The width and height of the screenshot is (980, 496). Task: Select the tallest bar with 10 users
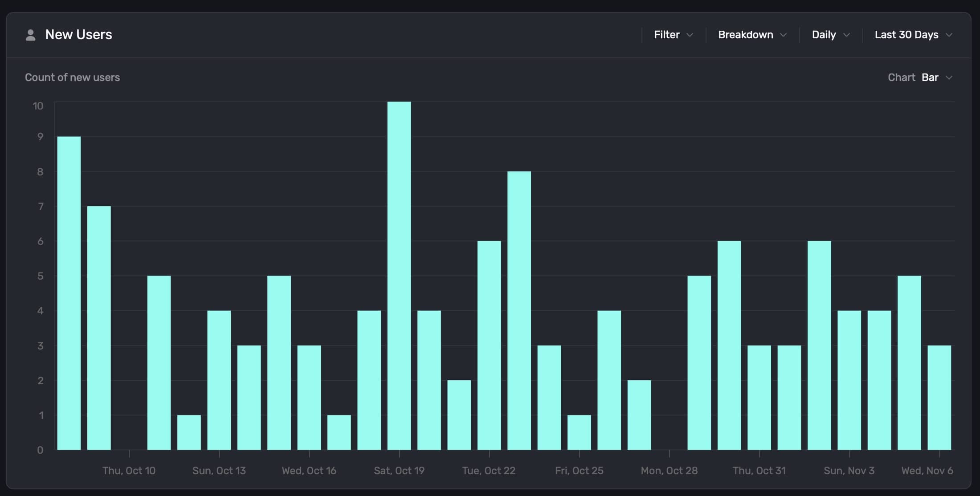[399, 276]
